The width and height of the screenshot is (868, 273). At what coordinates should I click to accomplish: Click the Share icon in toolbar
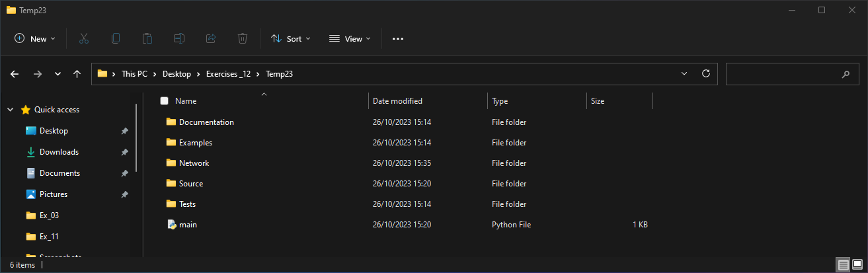tap(211, 39)
